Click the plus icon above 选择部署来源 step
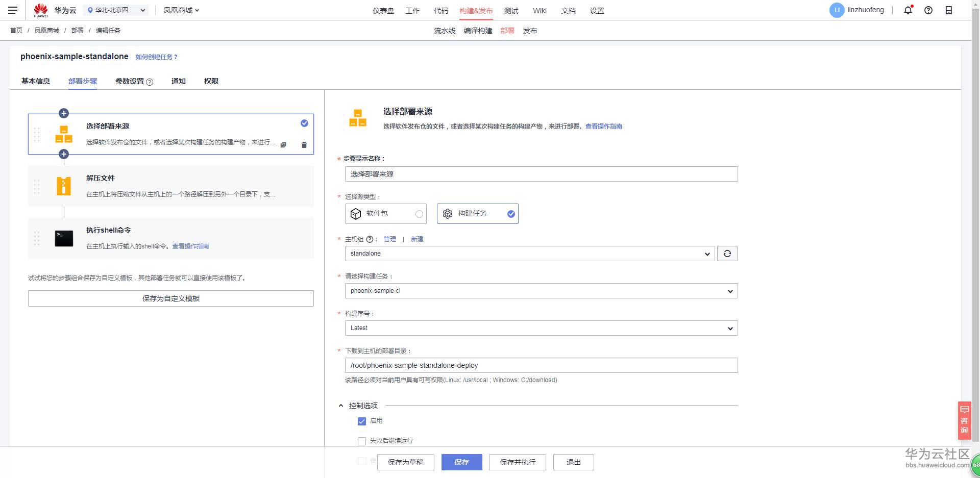Image resolution: width=980 pixels, height=478 pixels. [64, 113]
